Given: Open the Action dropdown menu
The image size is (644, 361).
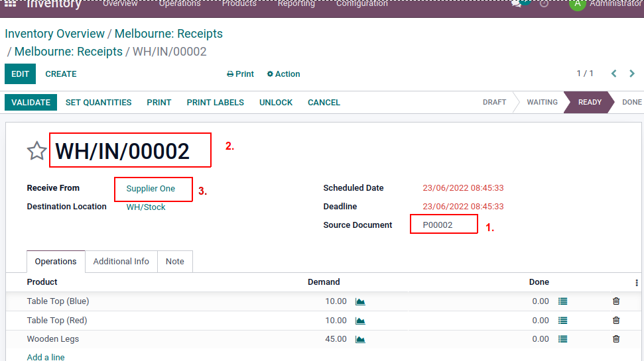Looking at the screenshot, I should click(283, 74).
